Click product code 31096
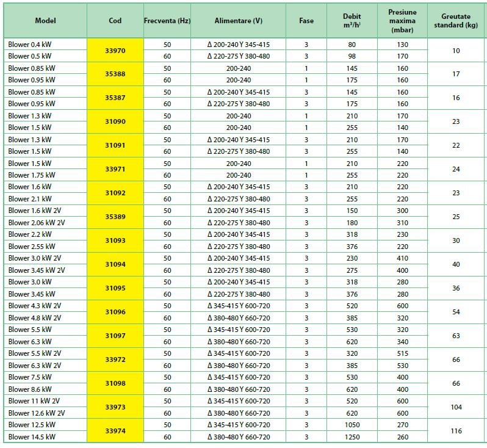487x448 pixels. point(115,312)
